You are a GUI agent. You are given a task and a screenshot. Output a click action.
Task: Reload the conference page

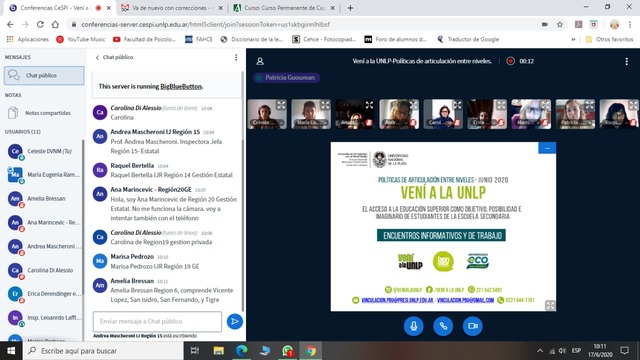tap(40, 24)
